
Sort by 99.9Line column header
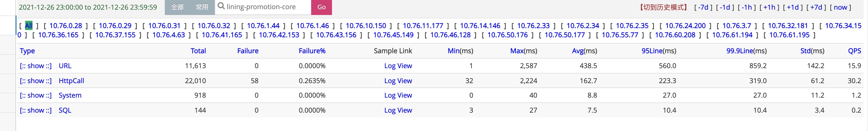pos(739,51)
